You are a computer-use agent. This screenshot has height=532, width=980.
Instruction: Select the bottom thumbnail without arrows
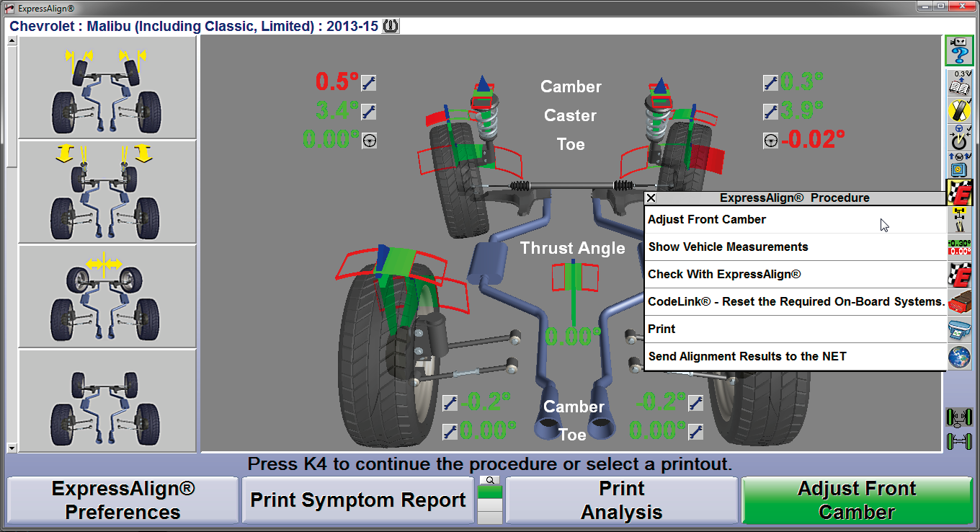[107, 399]
